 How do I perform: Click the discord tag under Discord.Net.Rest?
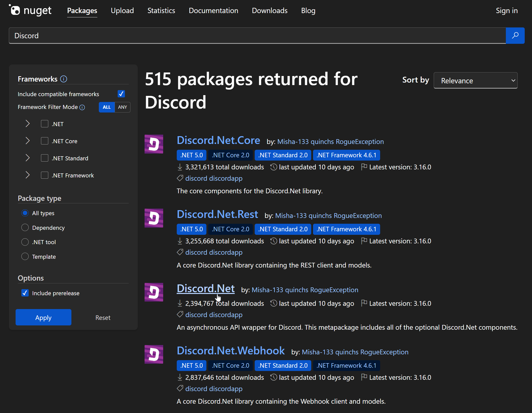[196, 252]
